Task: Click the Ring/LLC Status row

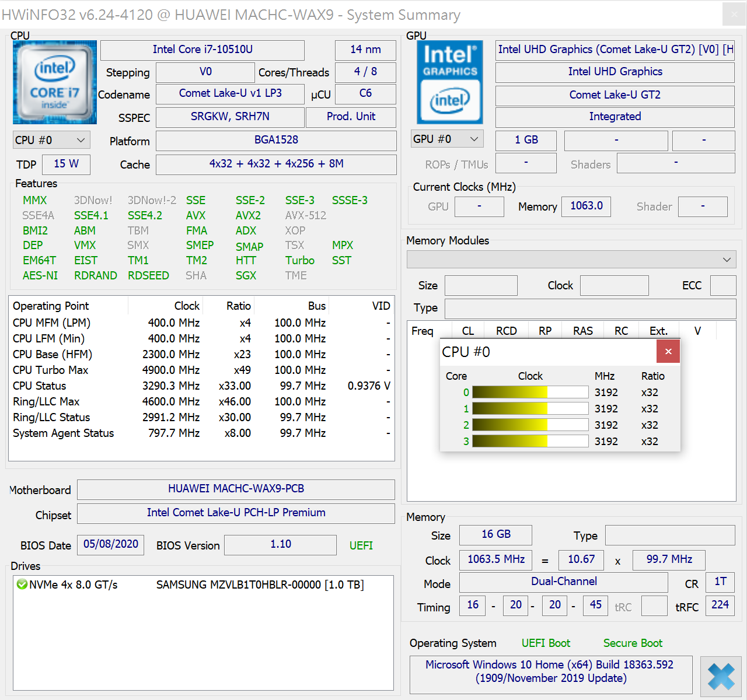Action: [202, 417]
